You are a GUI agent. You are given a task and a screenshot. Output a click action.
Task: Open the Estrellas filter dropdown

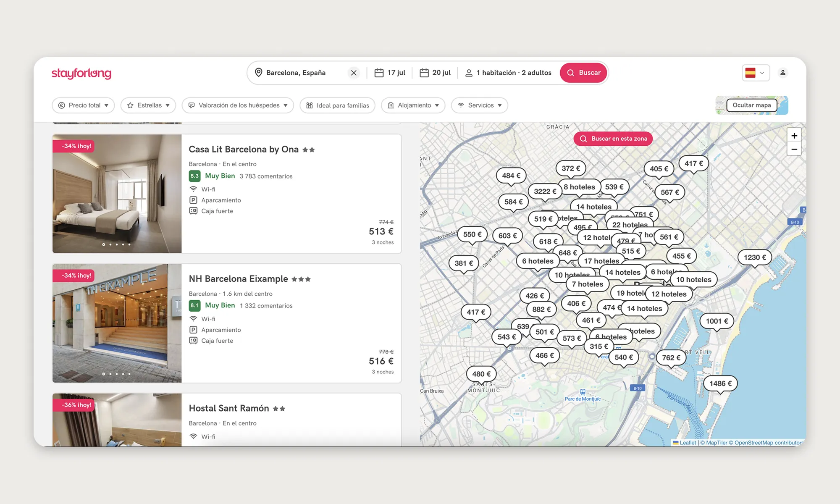click(148, 105)
